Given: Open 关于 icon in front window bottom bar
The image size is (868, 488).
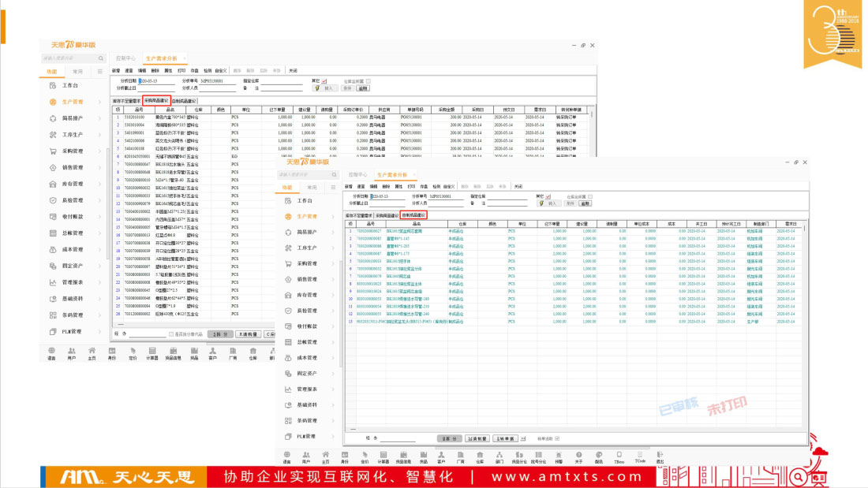Looking at the screenshot, I should coord(579,455).
